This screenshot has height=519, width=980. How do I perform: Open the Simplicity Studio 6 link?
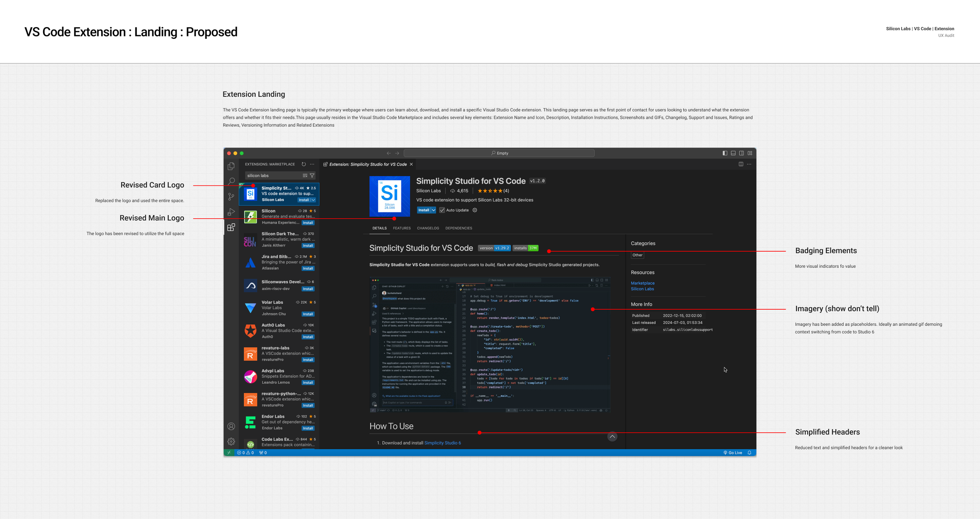pos(443,443)
